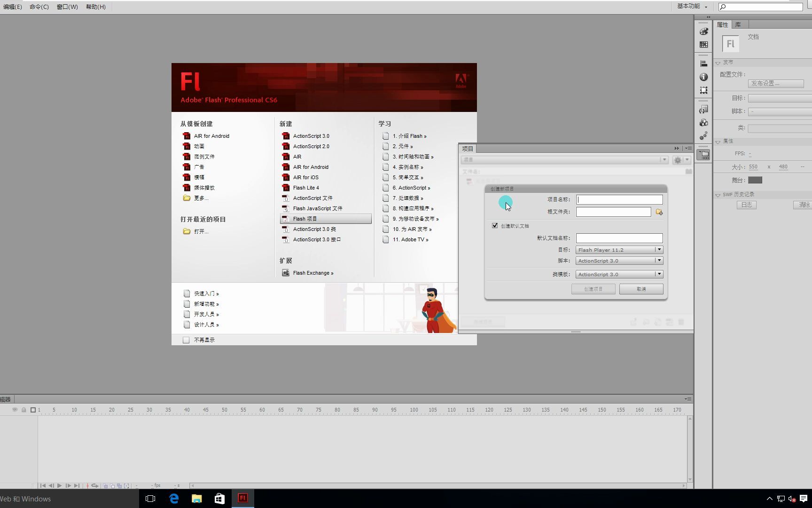Open the 脚本 ActionScript 3.0 dropdown
Viewport: 812px width, 508px height.
[x=619, y=261]
